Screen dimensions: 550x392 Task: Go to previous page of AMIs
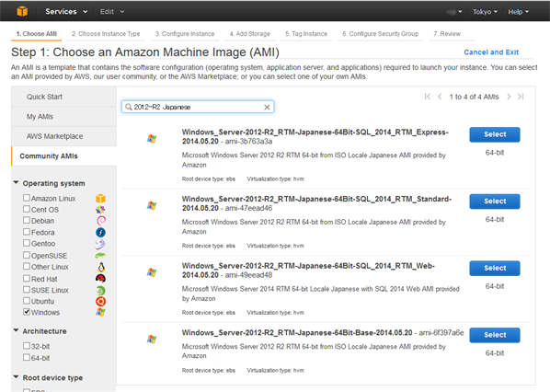(440, 97)
